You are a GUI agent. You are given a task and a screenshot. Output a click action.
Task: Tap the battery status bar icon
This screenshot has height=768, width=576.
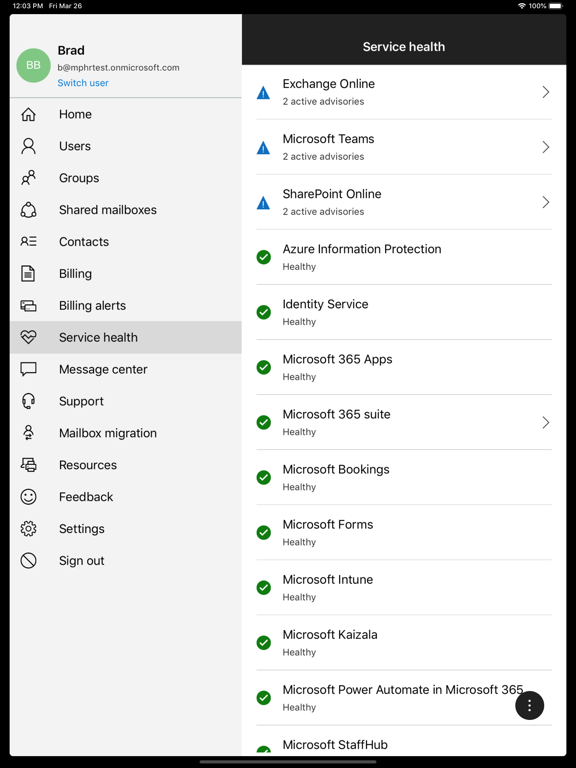pos(556,6)
